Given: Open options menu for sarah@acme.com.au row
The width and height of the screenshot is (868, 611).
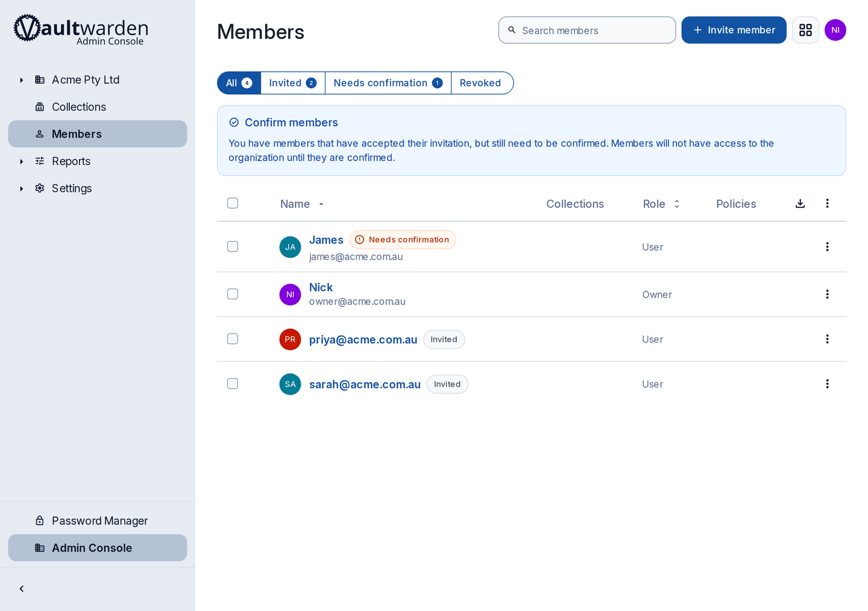Looking at the screenshot, I should [x=827, y=384].
